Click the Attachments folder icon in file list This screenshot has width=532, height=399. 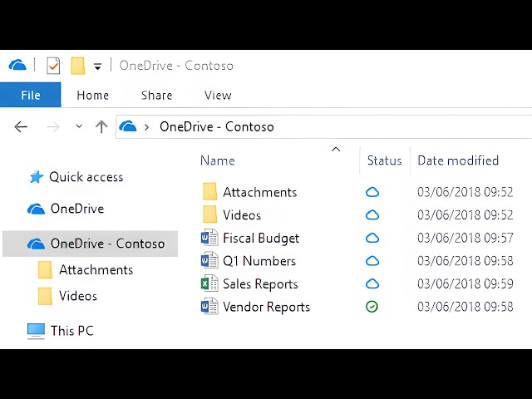point(209,192)
